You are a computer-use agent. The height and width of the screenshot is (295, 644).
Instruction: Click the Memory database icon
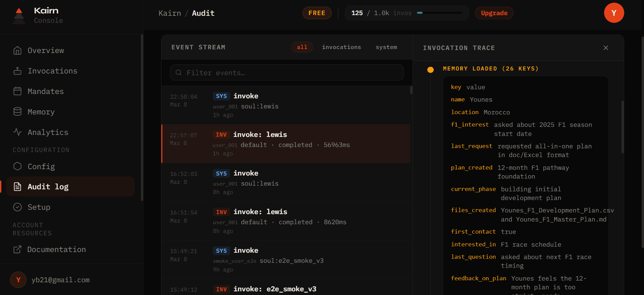[17, 112]
